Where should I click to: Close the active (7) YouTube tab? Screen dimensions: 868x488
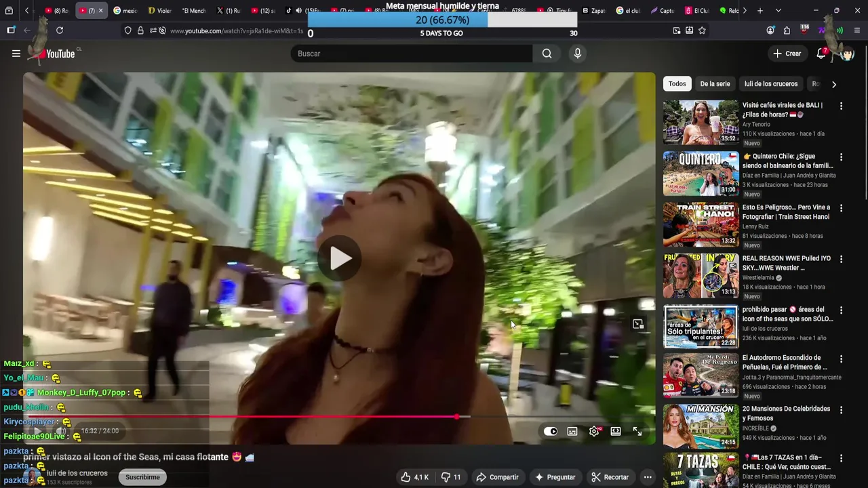[x=101, y=11]
